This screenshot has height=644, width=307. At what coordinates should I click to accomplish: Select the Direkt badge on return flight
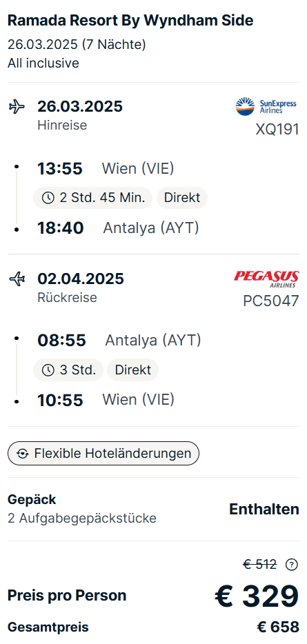(x=132, y=370)
